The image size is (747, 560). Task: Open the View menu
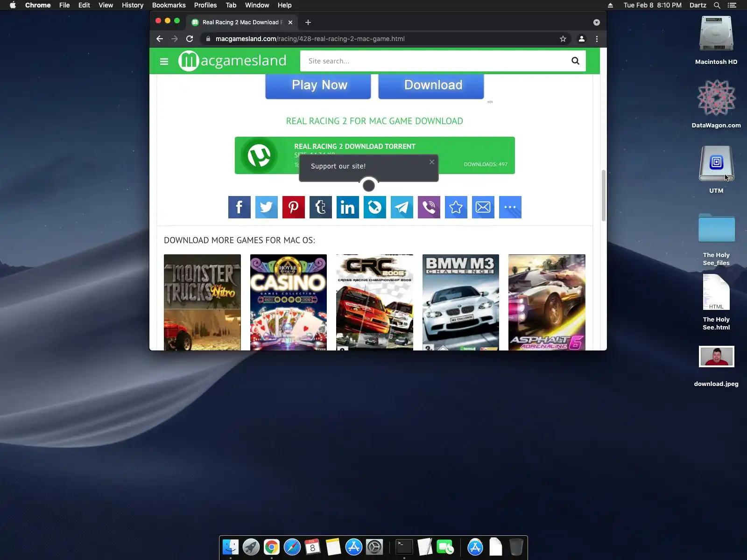(106, 5)
